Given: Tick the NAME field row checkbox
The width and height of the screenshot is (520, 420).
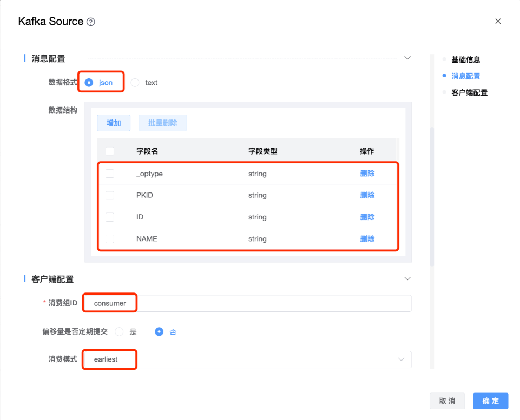Looking at the screenshot, I should coord(110,238).
